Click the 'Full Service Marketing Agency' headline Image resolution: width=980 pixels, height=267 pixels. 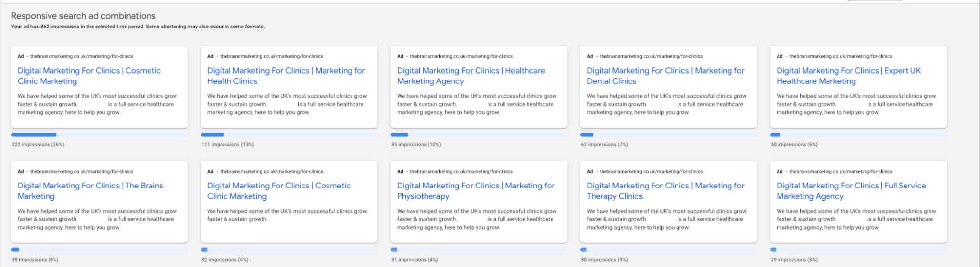click(851, 191)
